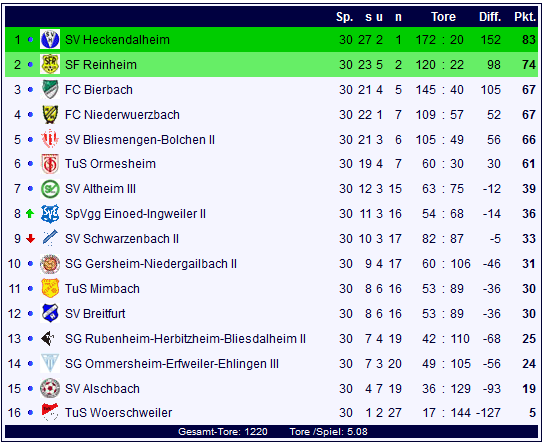Click the TuS Mimbach orange shield logo
Image resolution: width=544 pixels, height=444 pixels.
pyautogui.click(x=50, y=289)
